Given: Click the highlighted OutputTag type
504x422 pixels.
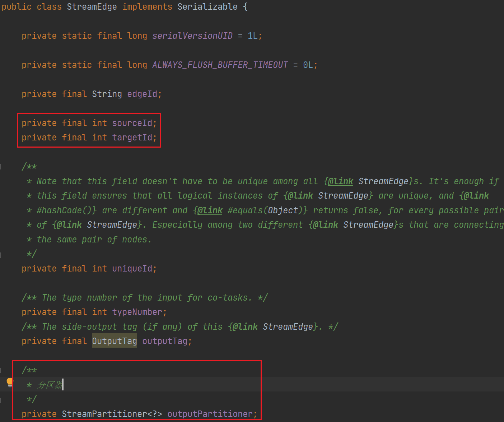Looking at the screenshot, I should (115, 341).
